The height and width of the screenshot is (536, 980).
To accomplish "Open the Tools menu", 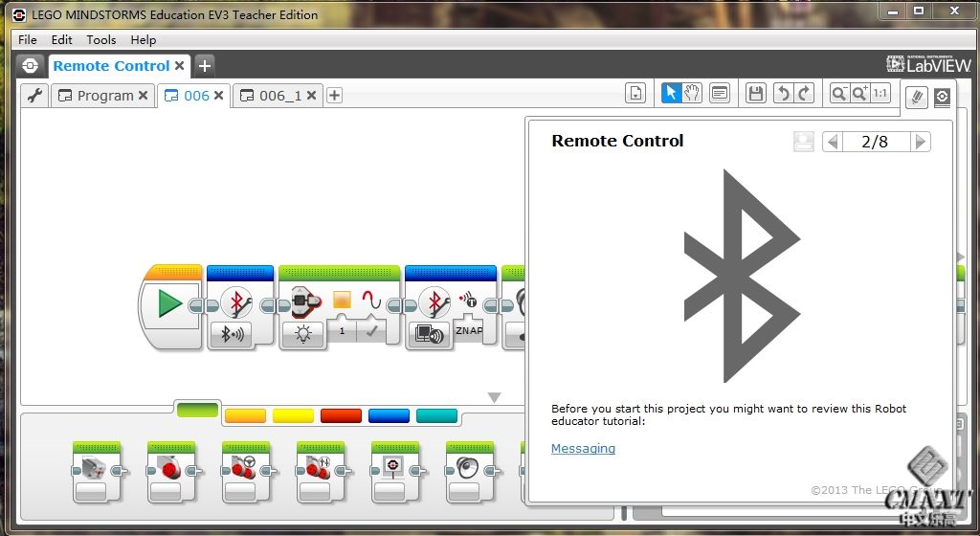I will pos(101,39).
